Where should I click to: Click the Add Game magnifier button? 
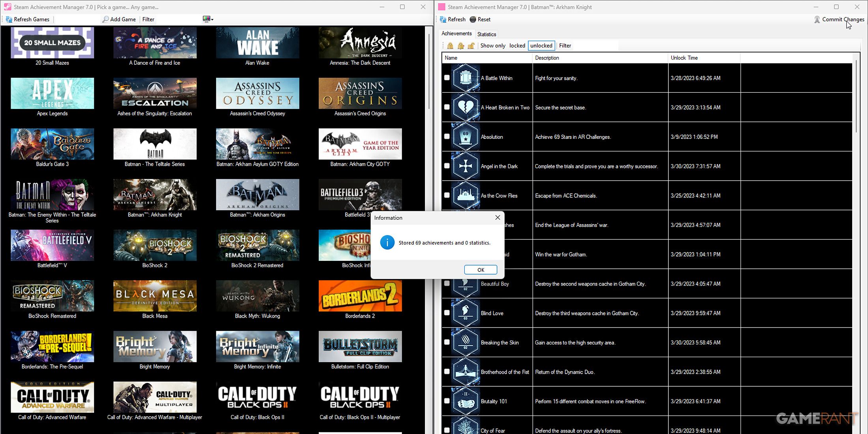(x=119, y=19)
